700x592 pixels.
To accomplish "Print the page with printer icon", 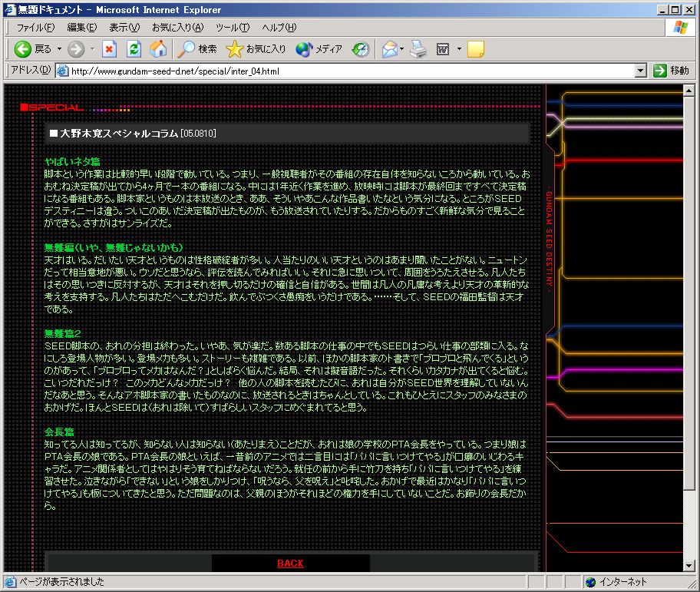I will [x=418, y=49].
